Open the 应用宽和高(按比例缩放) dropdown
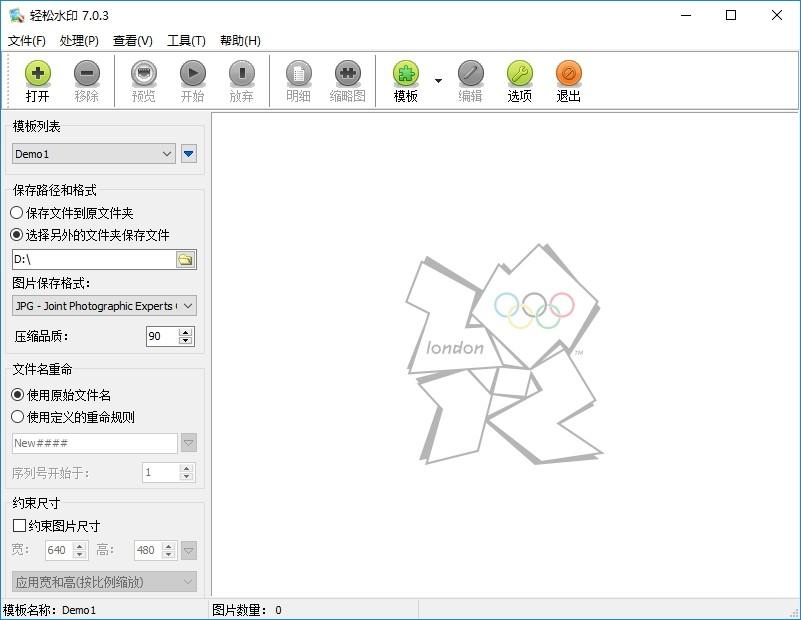 coord(104,582)
